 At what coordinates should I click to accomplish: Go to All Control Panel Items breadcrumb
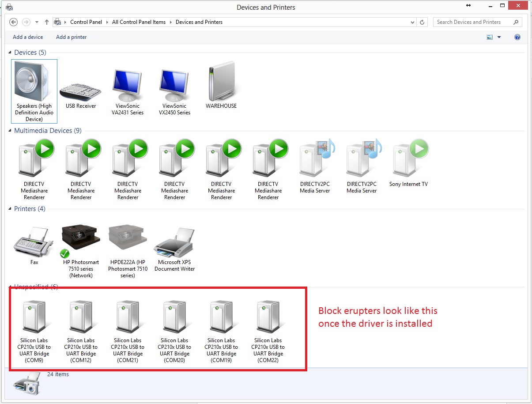(139, 22)
